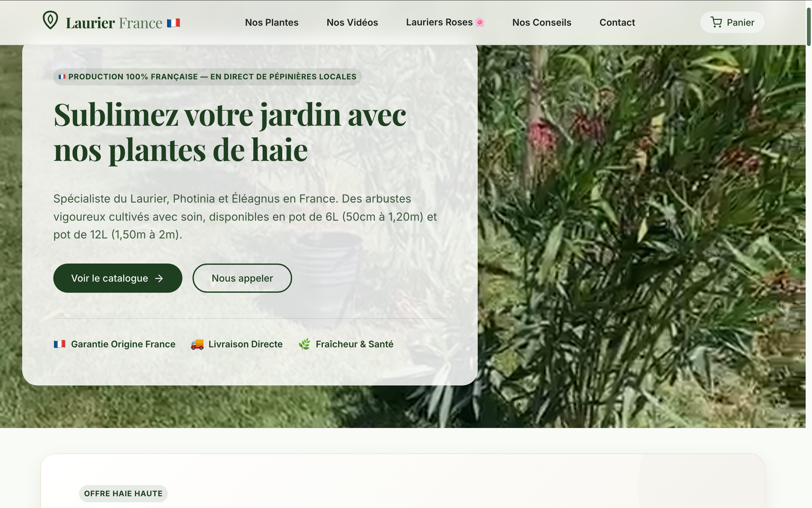812x508 pixels.
Task: Click the Laurier France brand name link
Action: (x=114, y=23)
